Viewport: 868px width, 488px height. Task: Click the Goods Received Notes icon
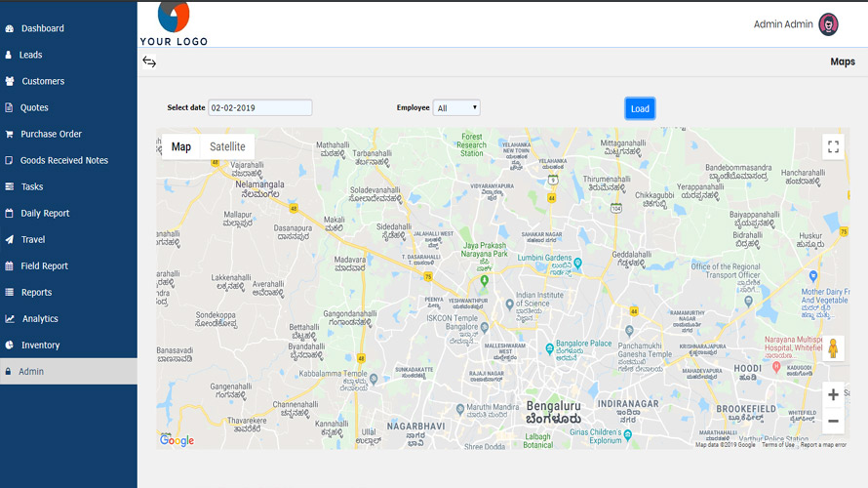click(x=9, y=160)
